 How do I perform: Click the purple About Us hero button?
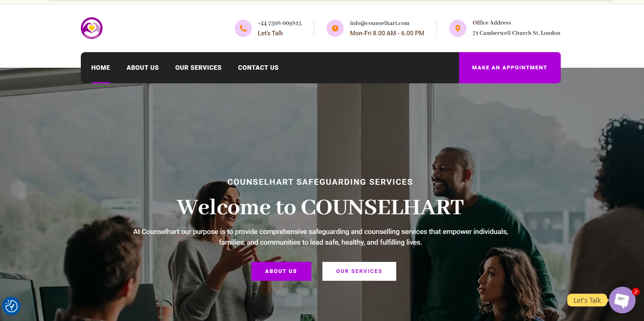click(x=281, y=271)
